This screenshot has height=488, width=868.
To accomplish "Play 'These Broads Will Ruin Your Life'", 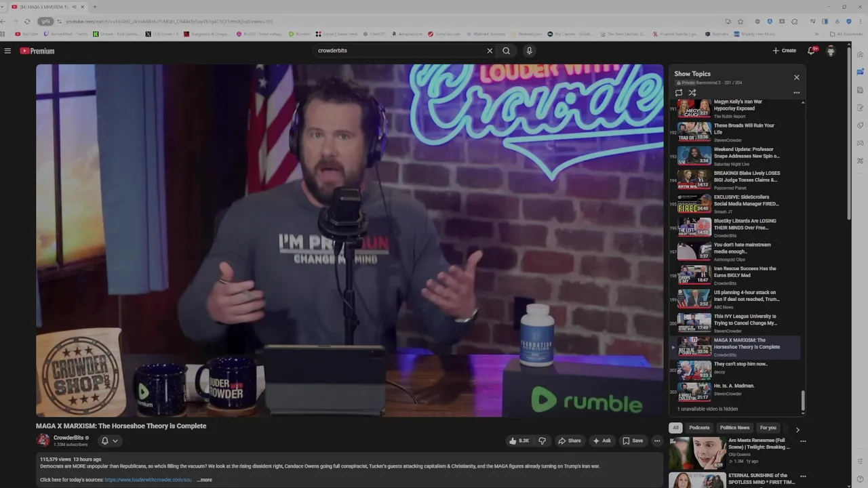I will (x=735, y=132).
